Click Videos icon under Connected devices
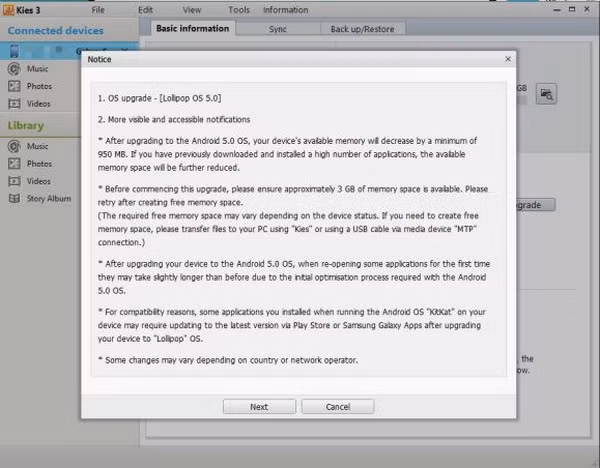The width and height of the screenshot is (600, 468). (14, 103)
